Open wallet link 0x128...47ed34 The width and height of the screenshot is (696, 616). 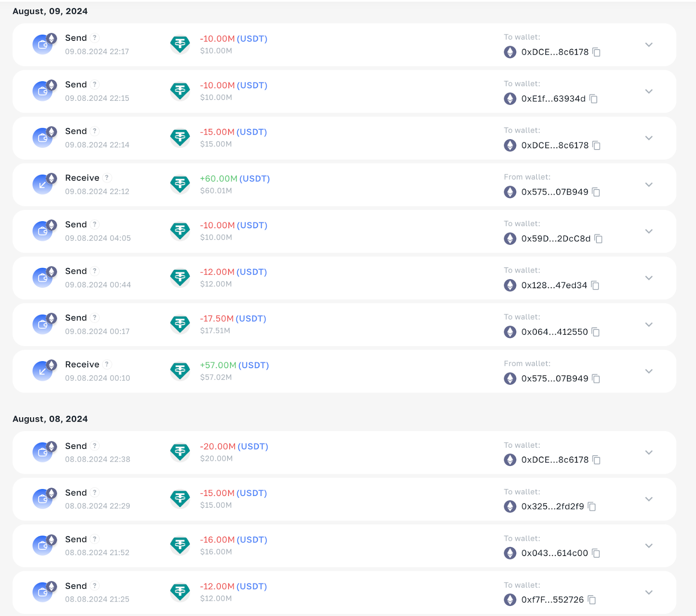pyautogui.click(x=554, y=285)
